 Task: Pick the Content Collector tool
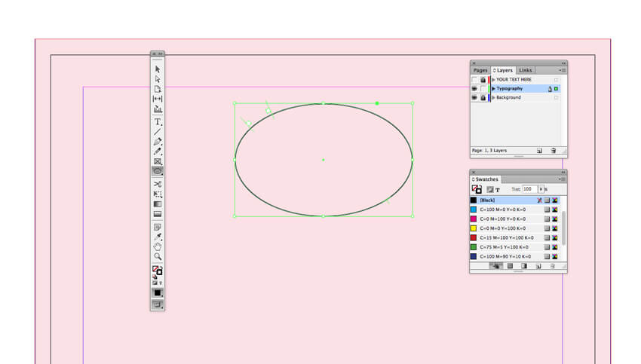click(158, 109)
